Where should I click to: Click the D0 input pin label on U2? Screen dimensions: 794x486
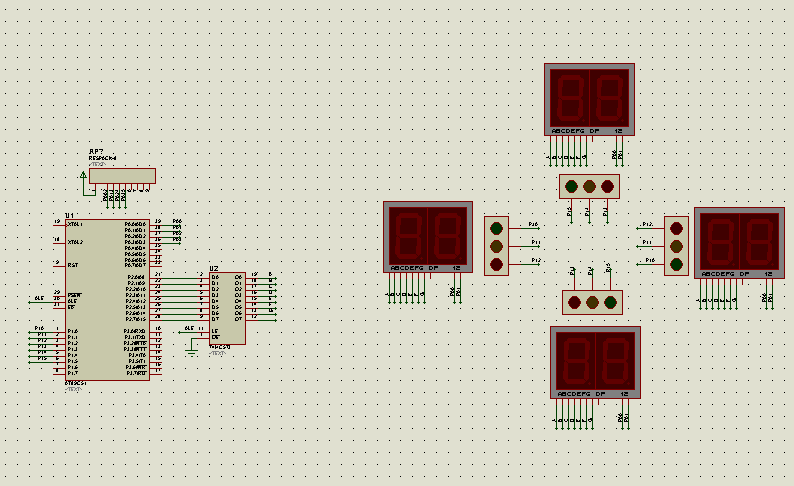coord(215,277)
